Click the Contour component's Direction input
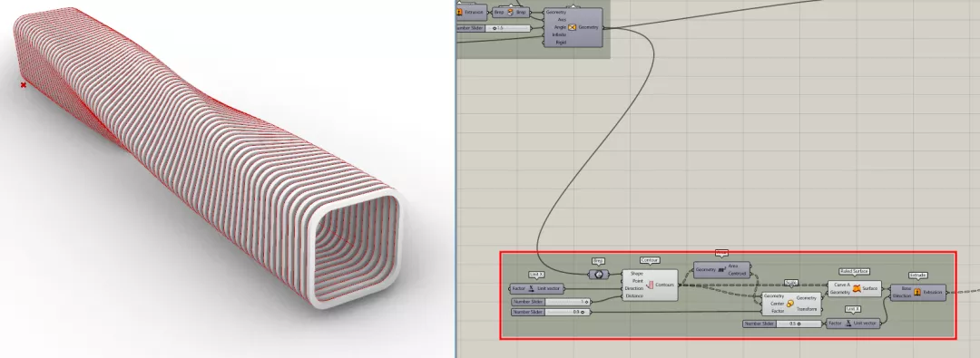Screen dimensions: 980x358 [634, 288]
